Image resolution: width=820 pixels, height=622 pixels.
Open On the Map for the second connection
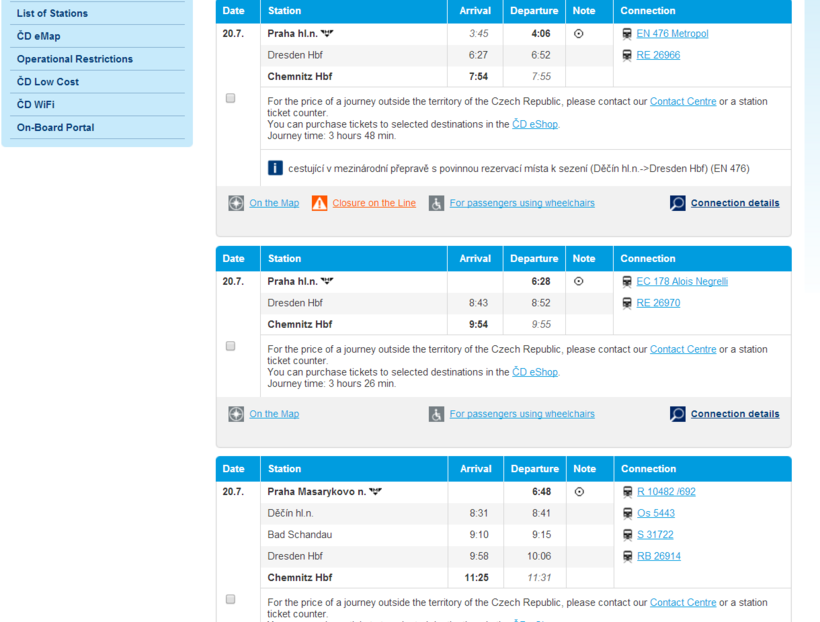pyautogui.click(x=274, y=414)
